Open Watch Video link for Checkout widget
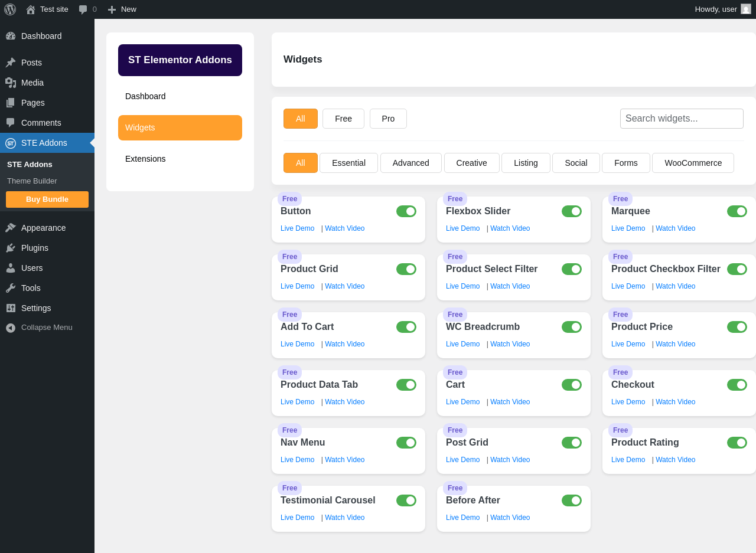The height and width of the screenshot is (553, 756). point(675,402)
